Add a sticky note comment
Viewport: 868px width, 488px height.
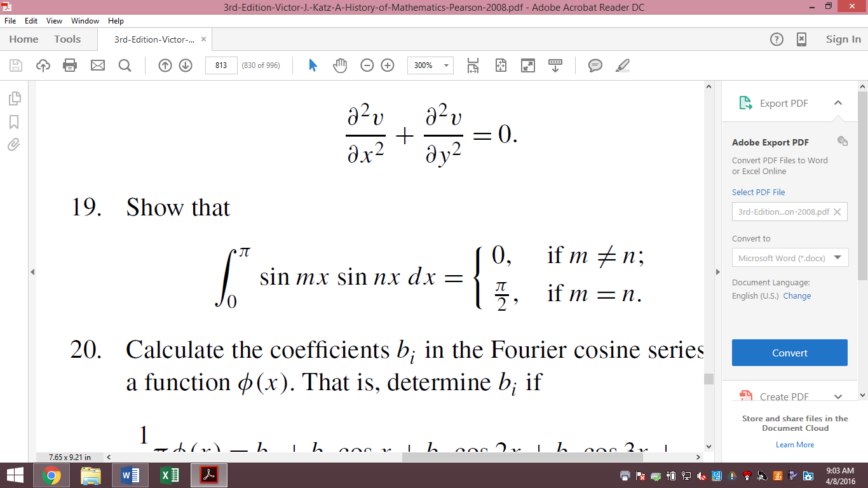pos(595,65)
